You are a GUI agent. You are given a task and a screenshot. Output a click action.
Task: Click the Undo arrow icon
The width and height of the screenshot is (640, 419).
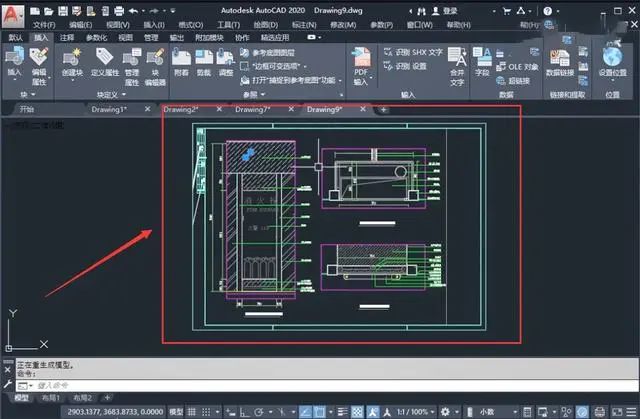pos(133,11)
